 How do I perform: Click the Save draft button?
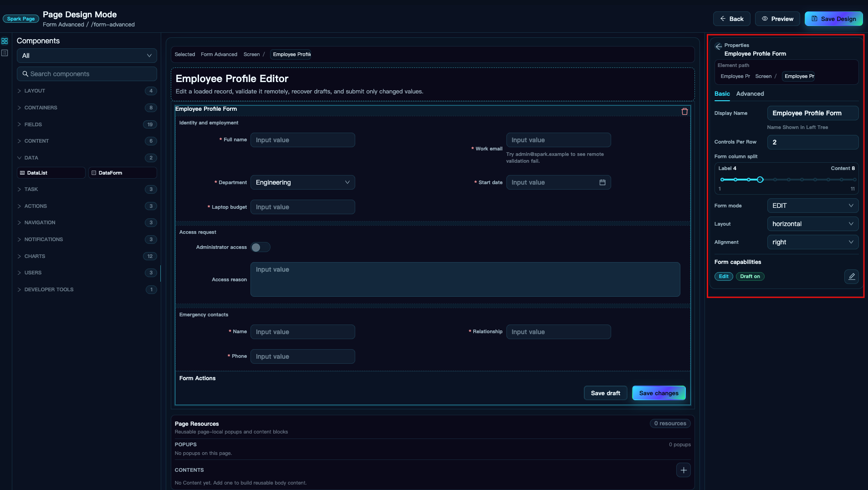tap(605, 393)
